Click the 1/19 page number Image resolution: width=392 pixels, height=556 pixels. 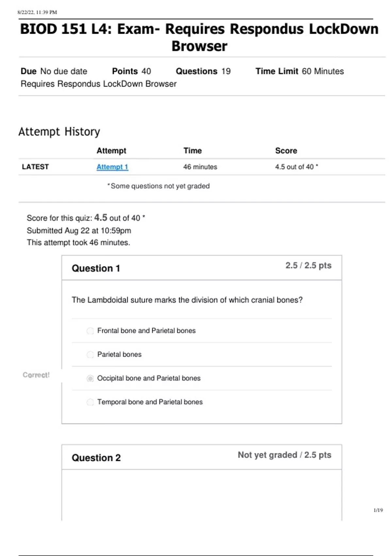(x=378, y=510)
